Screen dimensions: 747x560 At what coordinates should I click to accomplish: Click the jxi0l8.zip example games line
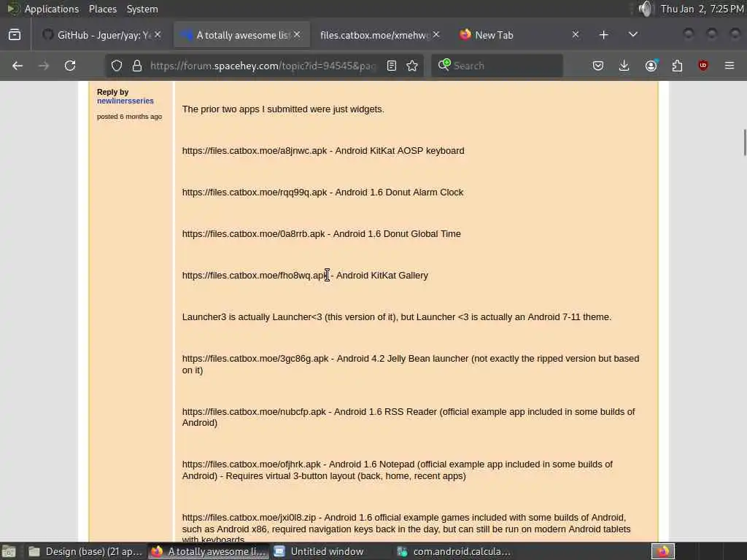pyautogui.click(x=406, y=529)
